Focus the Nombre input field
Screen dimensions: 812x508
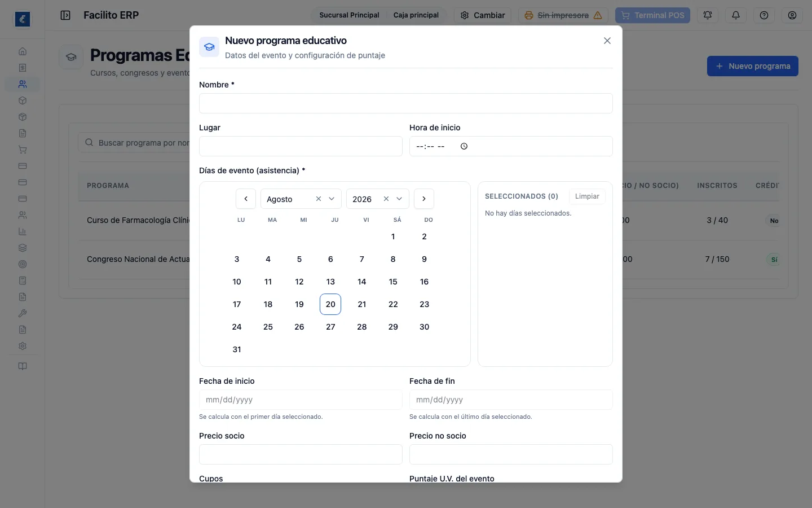click(x=406, y=103)
